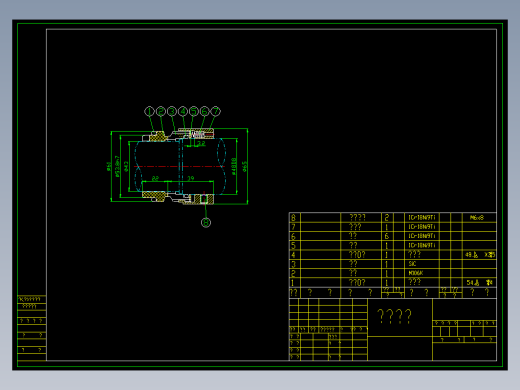This screenshot has height=390, width=520.
Task: Click item number 4 in the parts list
Action: point(293,255)
